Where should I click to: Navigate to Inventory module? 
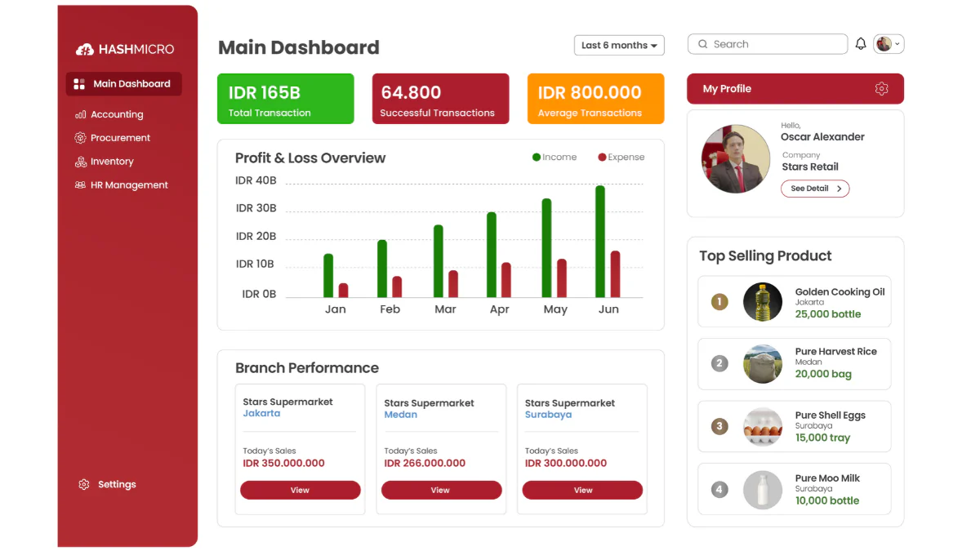click(x=105, y=162)
